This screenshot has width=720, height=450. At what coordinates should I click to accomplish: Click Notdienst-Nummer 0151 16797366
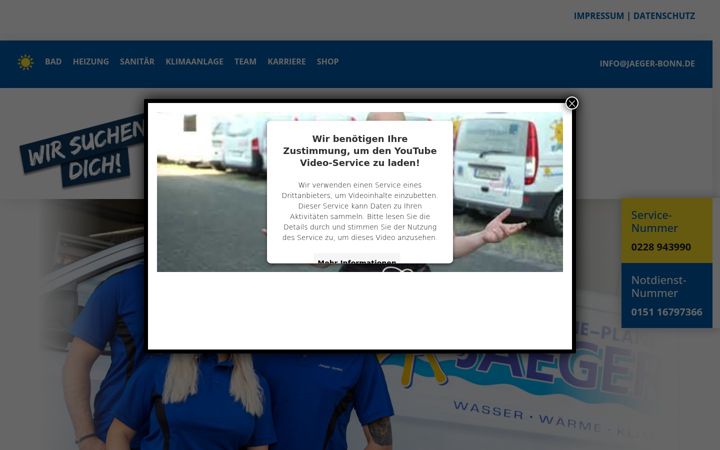667,296
